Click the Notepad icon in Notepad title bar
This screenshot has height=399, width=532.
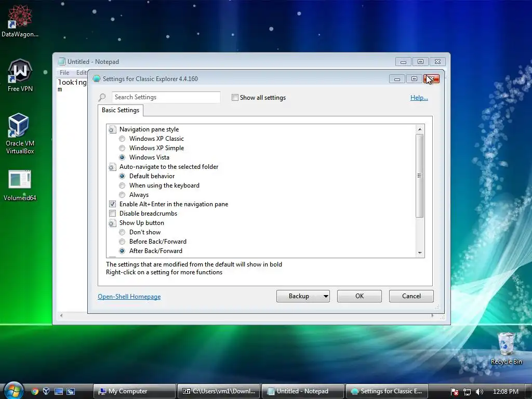click(x=61, y=61)
